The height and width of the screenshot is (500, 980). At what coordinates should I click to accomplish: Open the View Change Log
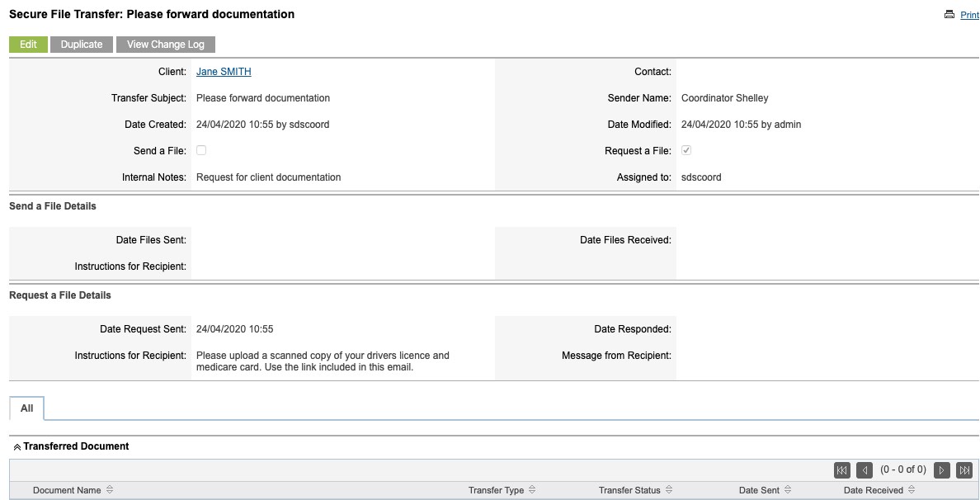point(165,44)
